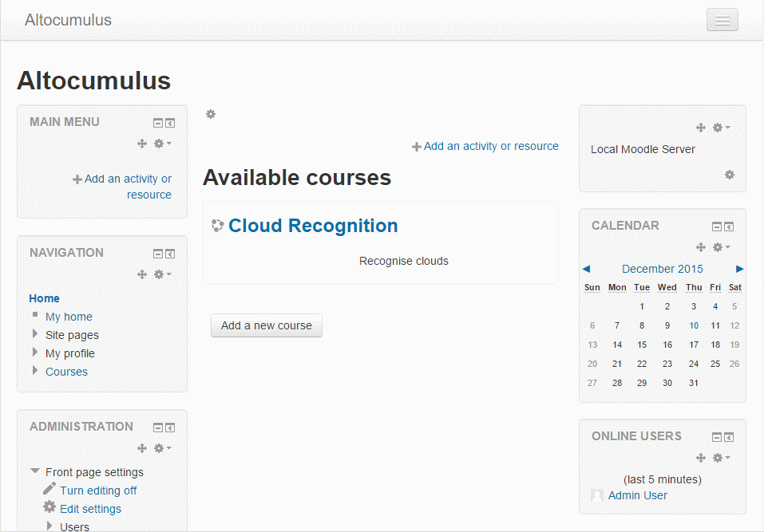The height and width of the screenshot is (532, 764).
Task: Click Turn editing off link
Action: point(98,491)
